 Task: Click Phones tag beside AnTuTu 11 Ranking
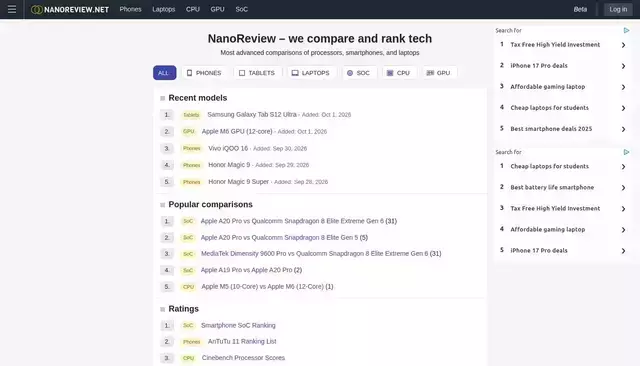pos(191,342)
